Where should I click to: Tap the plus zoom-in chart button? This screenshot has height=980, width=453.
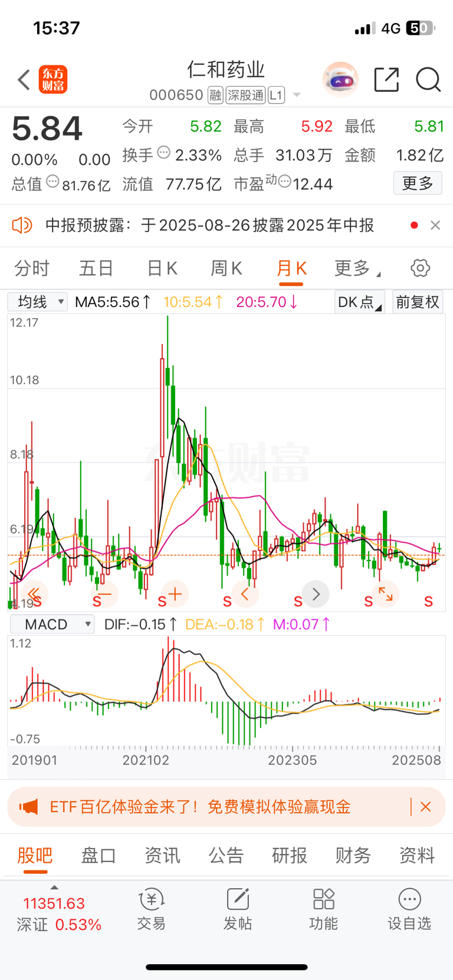tap(175, 594)
